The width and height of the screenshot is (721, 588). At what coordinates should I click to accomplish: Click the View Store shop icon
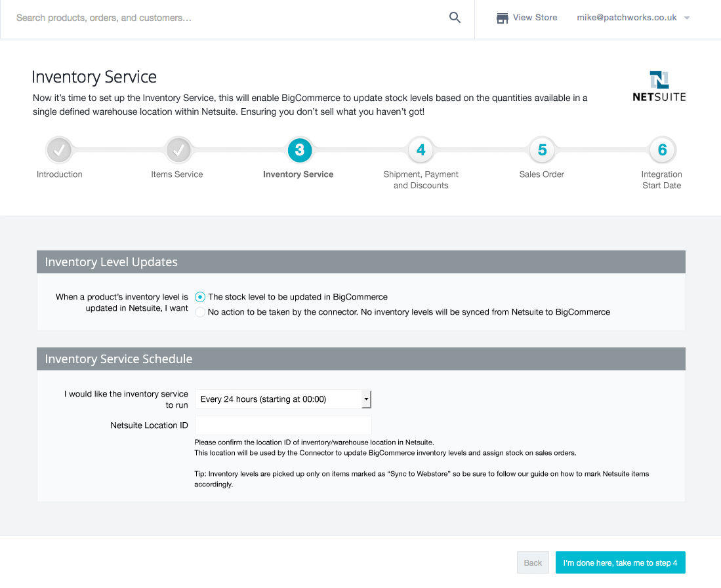(502, 18)
